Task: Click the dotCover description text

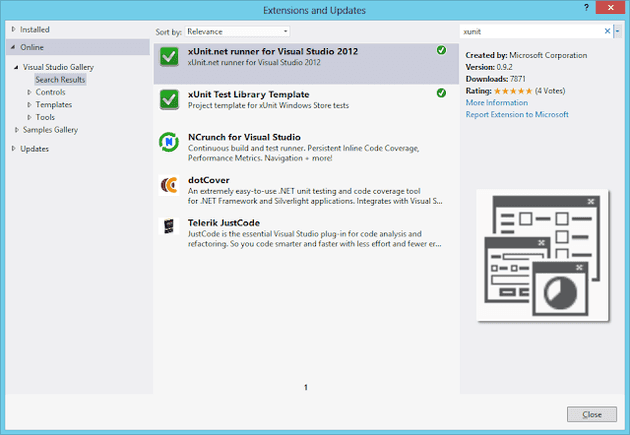Action: [315, 196]
